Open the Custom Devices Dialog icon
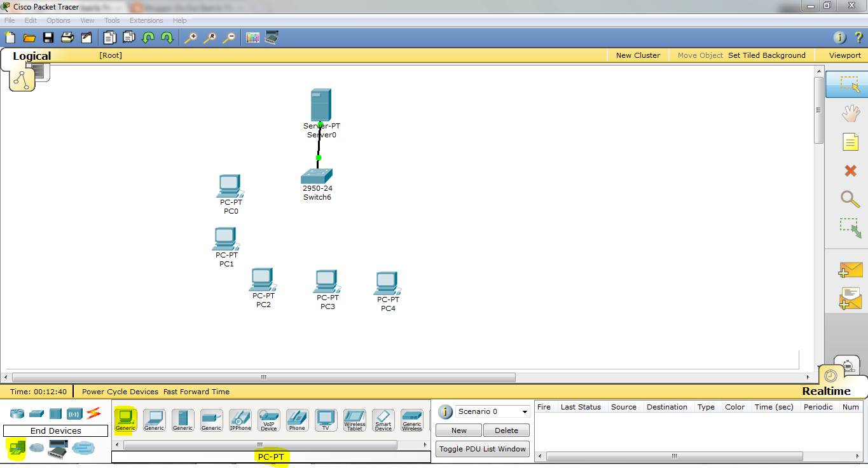Image resolution: width=868 pixels, height=468 pixels. pos(272,38)
